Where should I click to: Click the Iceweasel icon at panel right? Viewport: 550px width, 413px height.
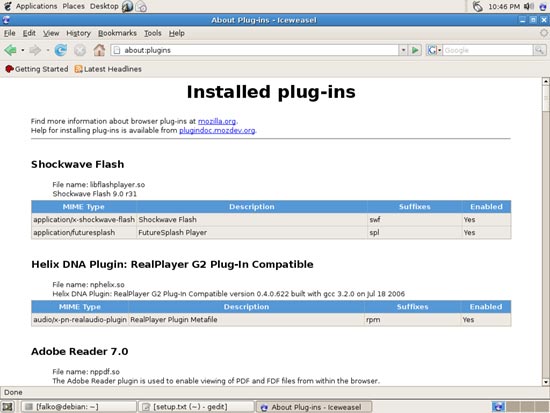(543, 6)
